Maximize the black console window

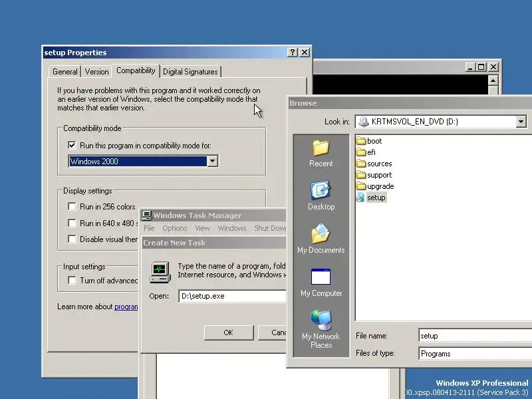[481, 67]
